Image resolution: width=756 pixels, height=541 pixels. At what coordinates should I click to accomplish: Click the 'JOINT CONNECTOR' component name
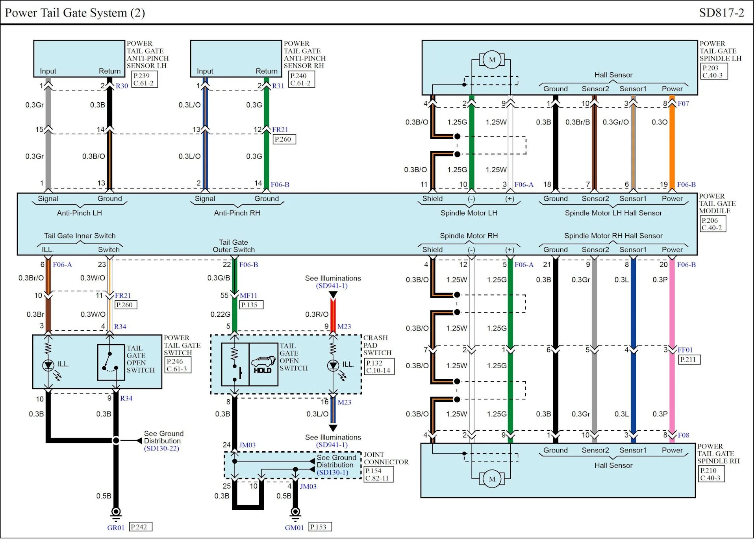coord(386,458)
